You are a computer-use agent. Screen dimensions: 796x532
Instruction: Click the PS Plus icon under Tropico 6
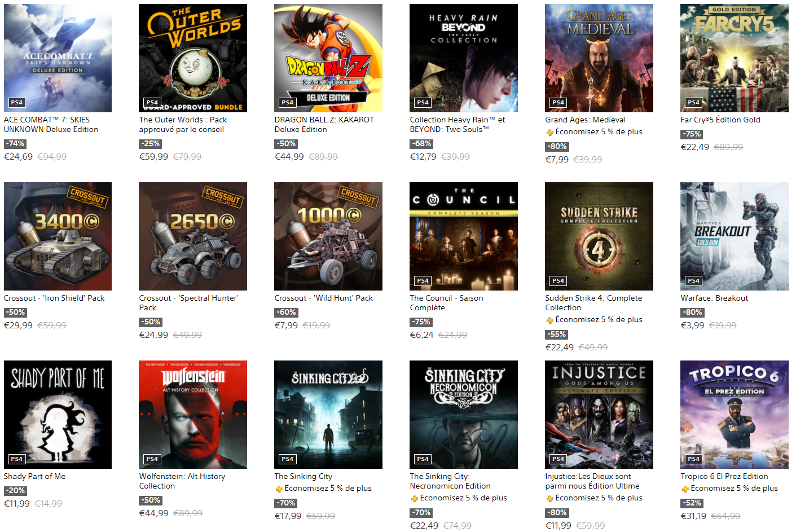[x=685, y=489]
